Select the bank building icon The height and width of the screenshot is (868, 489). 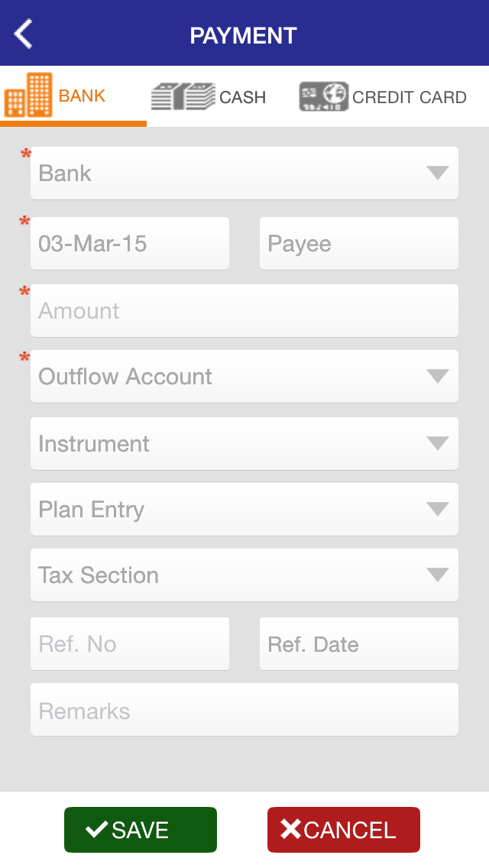coord(30,95)
